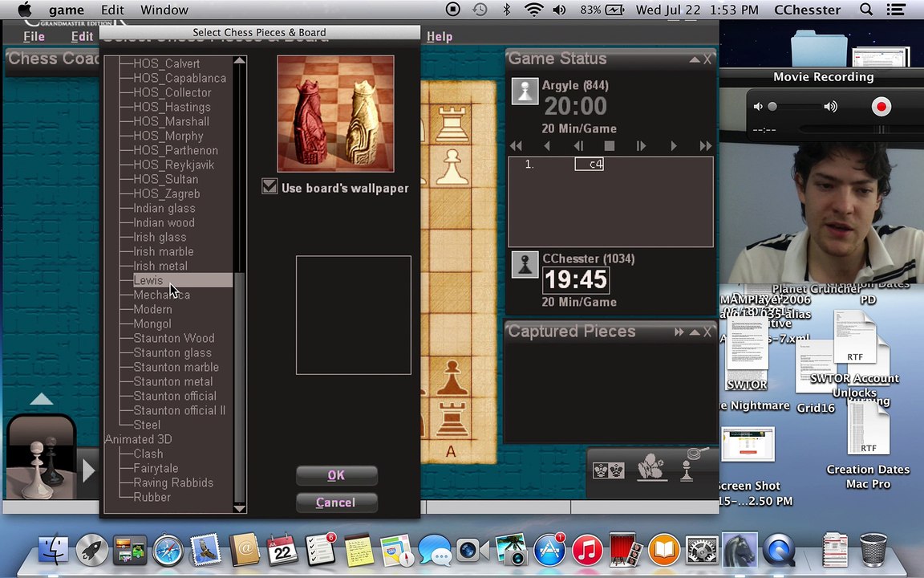Jump to first move in Game Status
The height and width of the screenshot is (578, 924).
pyautogui.click(x=516, y=145)
